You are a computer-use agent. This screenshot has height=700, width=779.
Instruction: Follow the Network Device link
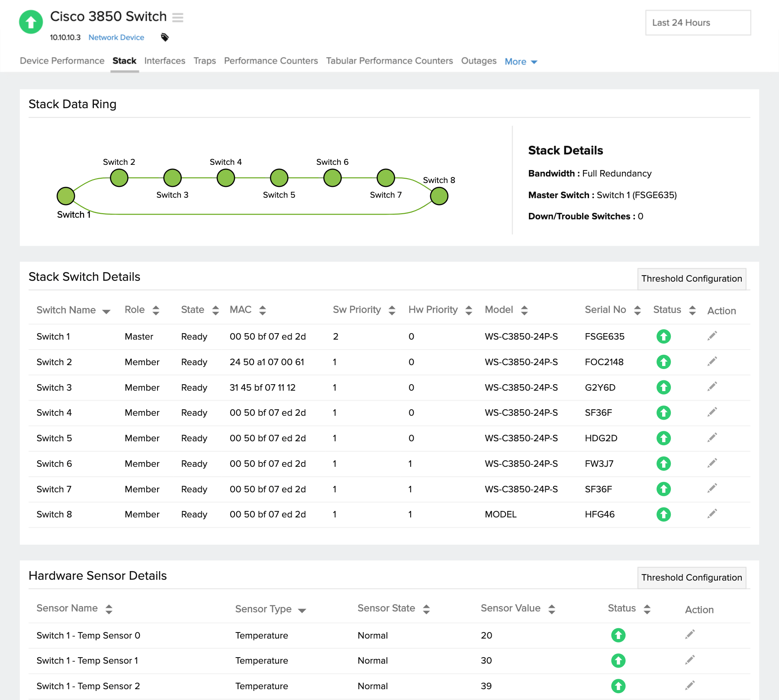116,37
